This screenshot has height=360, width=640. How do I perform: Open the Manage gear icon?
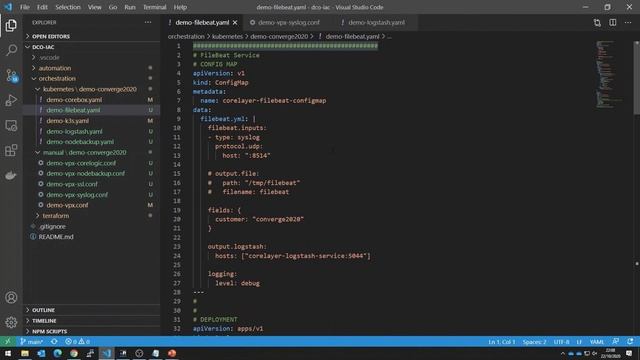pyautogui.click(x=11, y=322)
